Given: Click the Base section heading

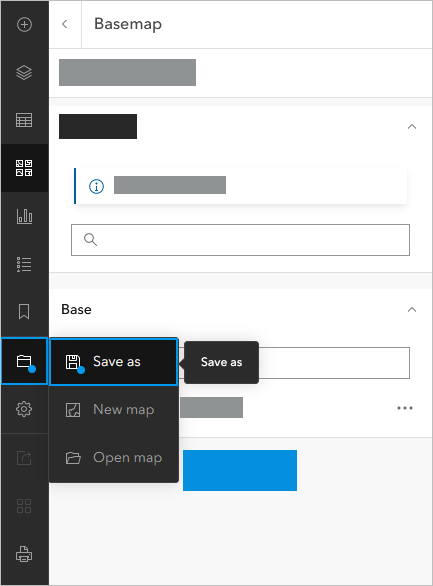Looking at the screenshot, I should click(x=77, y=309).
